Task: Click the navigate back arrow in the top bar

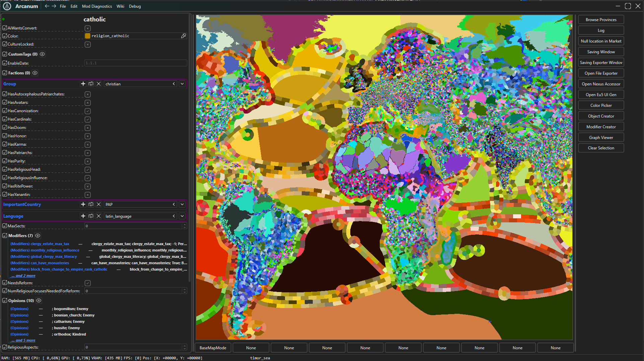Action: coord(47,6)
